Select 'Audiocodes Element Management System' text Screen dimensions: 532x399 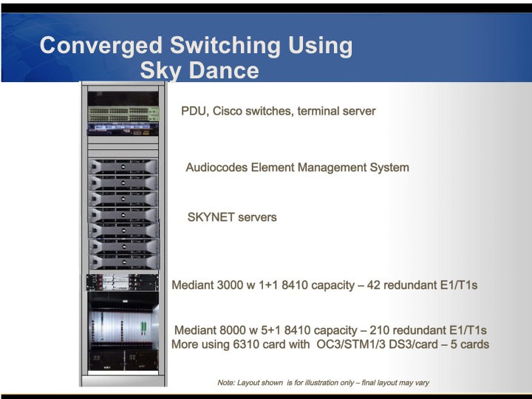click(x=297, y=167)
